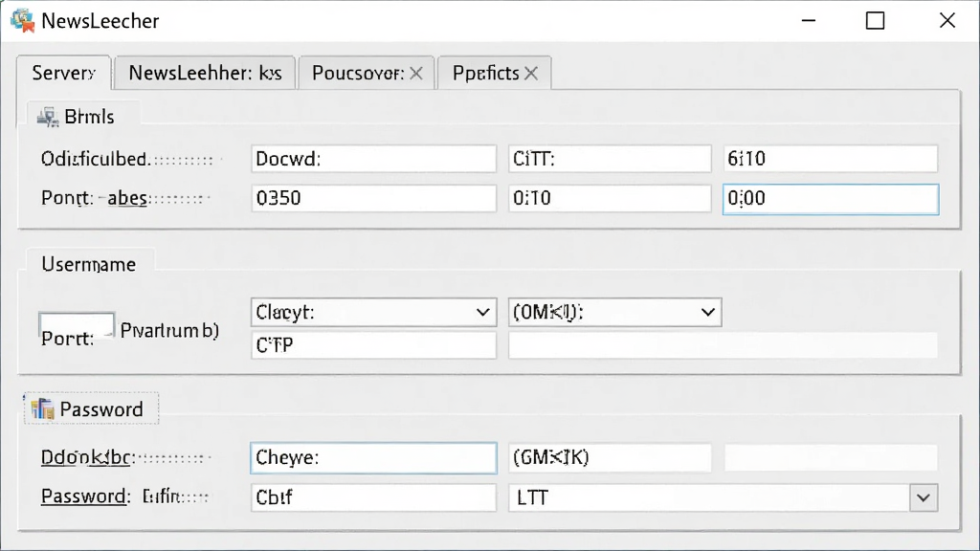Click the LTT text in the combo box
The height and width of the screenshot is (551, 980).
pyautogui.click(x=532, y=497)
